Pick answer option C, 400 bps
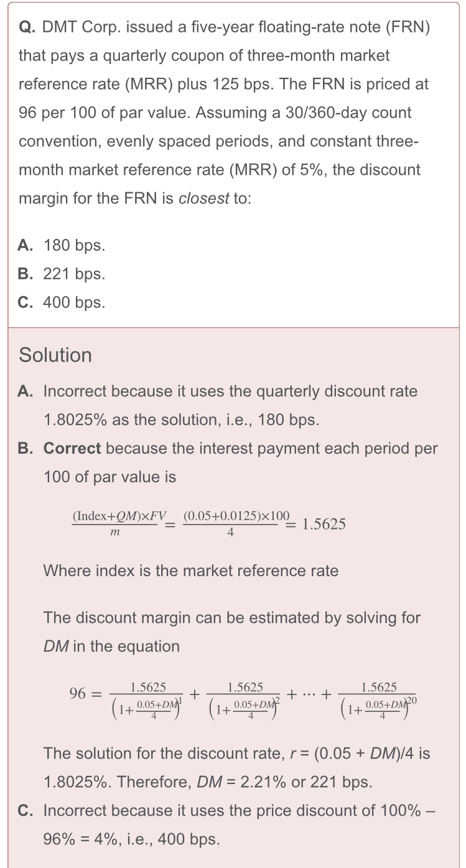 click(x=62, y=302)
